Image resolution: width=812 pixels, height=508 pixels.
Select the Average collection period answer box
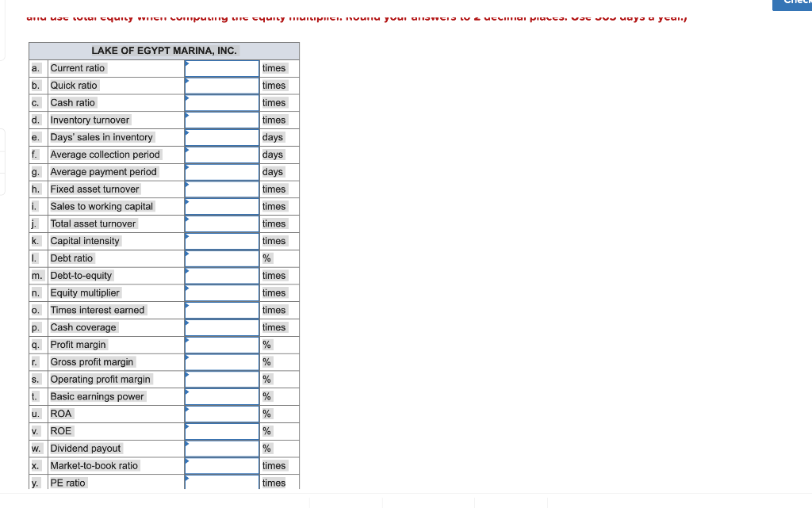222,155
